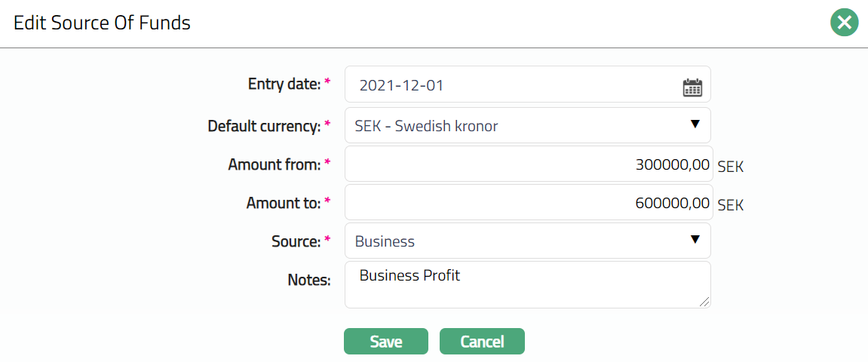Open the Entry date calendar picker icon
The width and height of the screenshot is (868, 362).
692,87
